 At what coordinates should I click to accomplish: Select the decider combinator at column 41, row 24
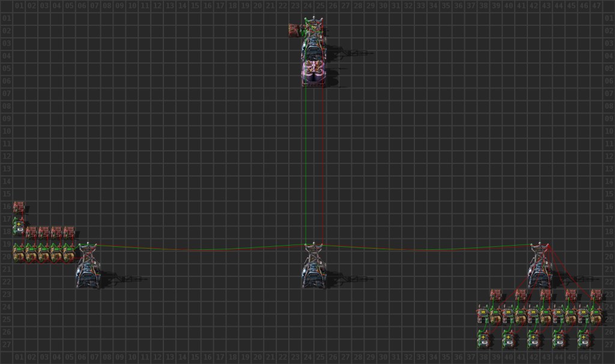click(521, 315)
